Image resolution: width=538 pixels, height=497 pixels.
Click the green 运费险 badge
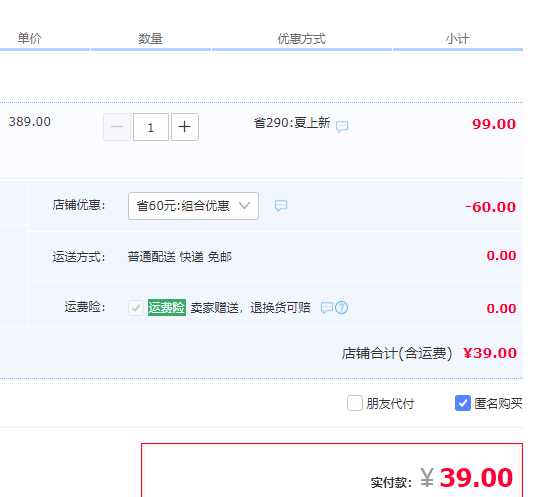pyautogui.click(x=167, y=307)
